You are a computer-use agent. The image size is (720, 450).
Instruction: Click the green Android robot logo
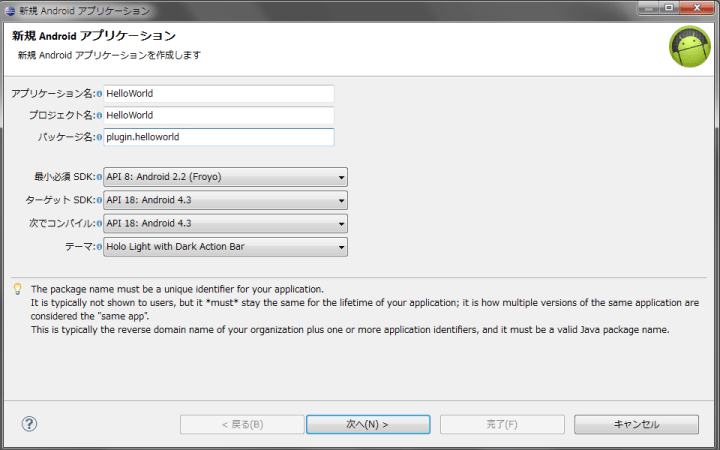tap(689, 47)
